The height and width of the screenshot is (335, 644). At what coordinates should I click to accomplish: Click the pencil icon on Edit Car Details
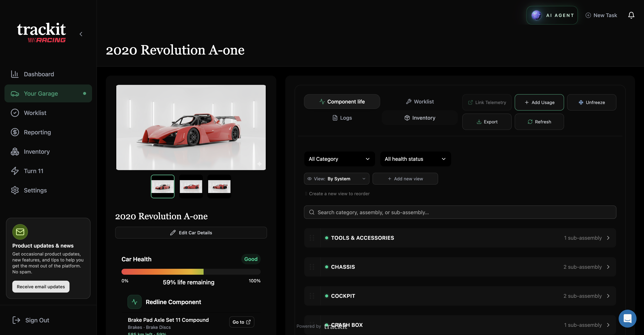coord(173,233)
